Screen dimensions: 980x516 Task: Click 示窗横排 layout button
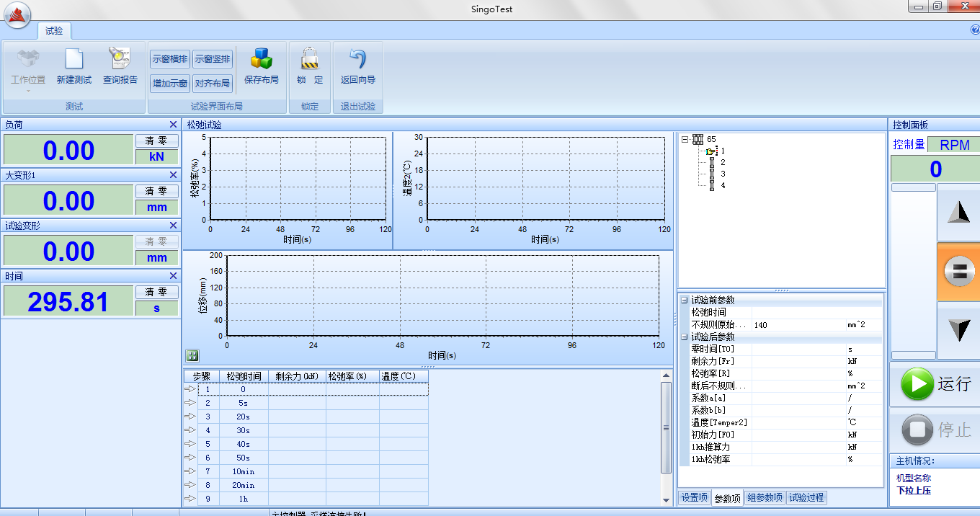pyautogui.click(x=170, y=59)
